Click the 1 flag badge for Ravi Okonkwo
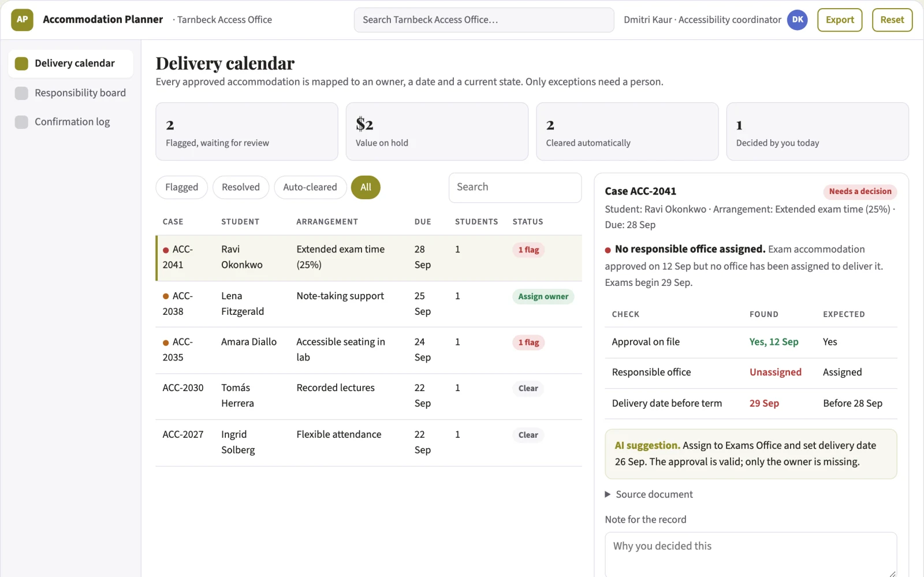This screenshot has width=924, height=577. [x=528, y=250]
